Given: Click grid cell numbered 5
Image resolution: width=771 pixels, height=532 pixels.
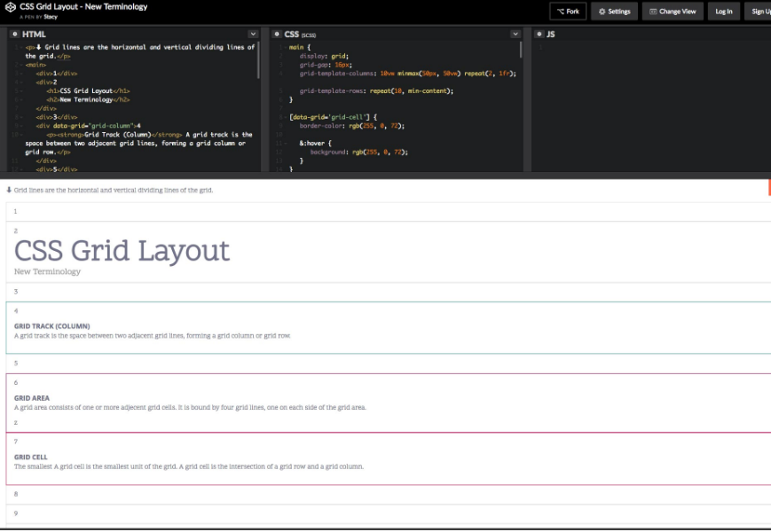Looking at the screenshot, I should [389, 364].
